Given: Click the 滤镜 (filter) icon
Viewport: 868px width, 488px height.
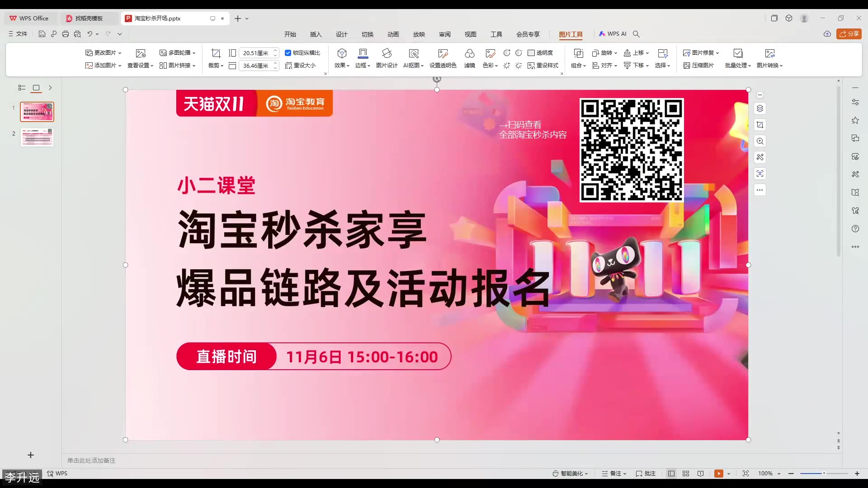Looking at the screenshot, I should click(470, 59).
